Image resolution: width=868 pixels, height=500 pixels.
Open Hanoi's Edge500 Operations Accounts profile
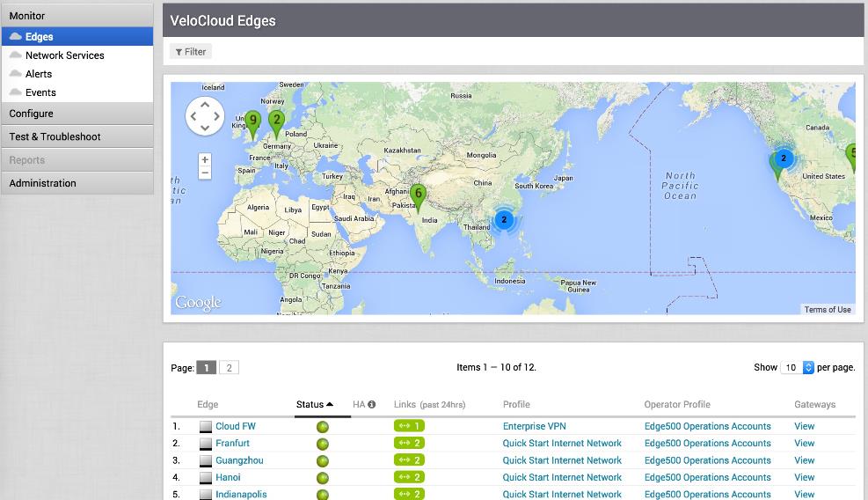coord(707,477)
